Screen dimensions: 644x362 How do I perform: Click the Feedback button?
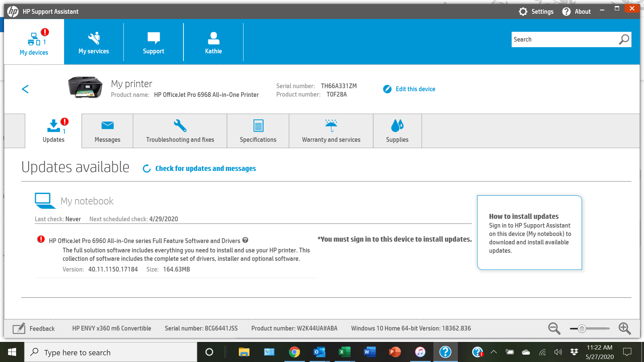coord(34,328)
